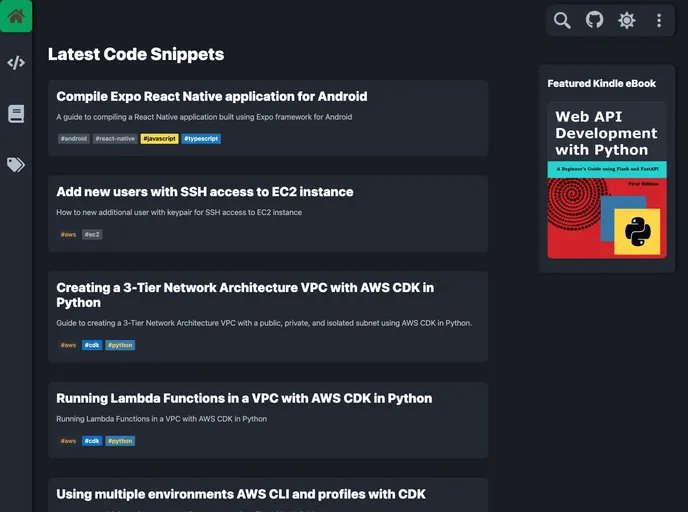Open 'Running Lambda Functions in a VPC' article

[x=244, y=398]
